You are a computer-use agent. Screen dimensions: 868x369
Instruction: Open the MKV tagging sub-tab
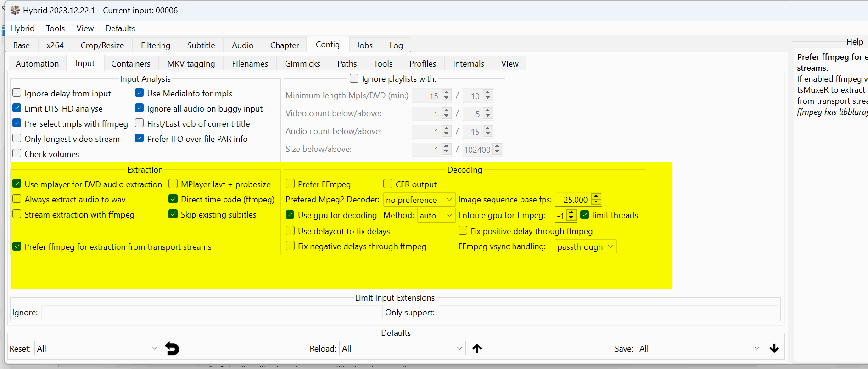pyautogui.click(x=191, y=64)
